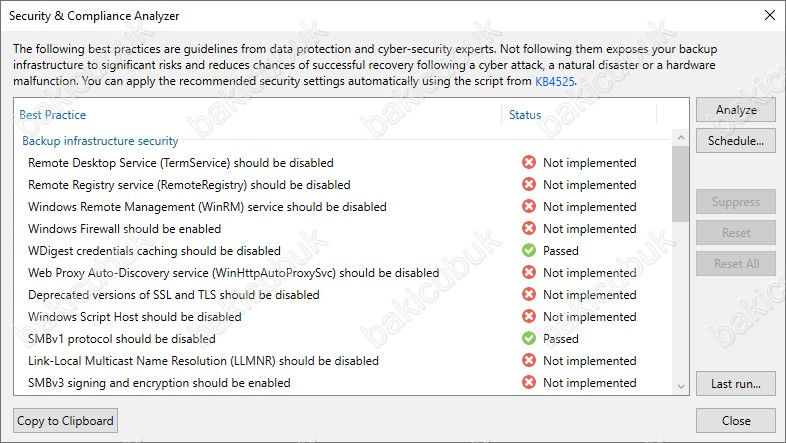Select the Windows Remote Management (WinRM) row
The width and height of the screenshot is (786, 443).
click(207, 207)
